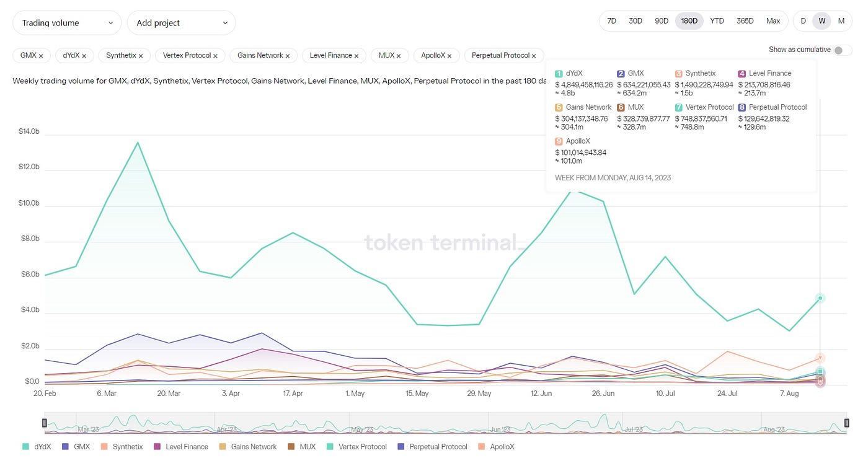Grab the left range navigator handle

(x=44, y=423)
